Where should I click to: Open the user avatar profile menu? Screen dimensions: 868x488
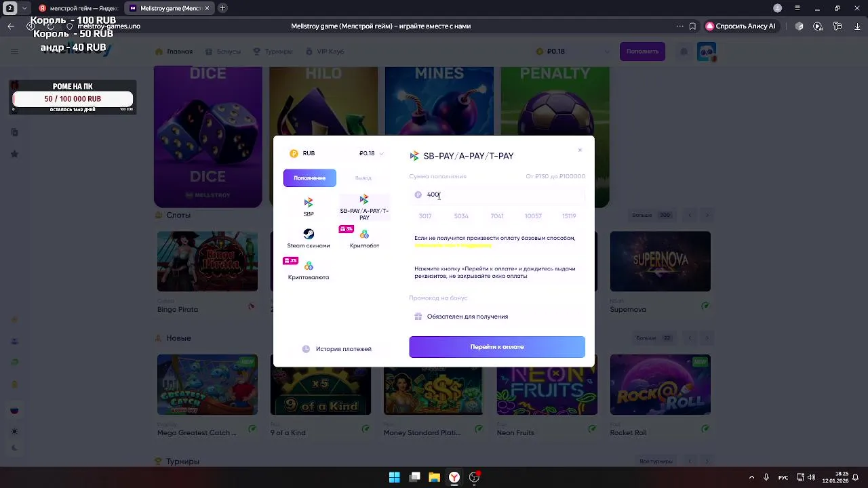(x=707, y=52)
